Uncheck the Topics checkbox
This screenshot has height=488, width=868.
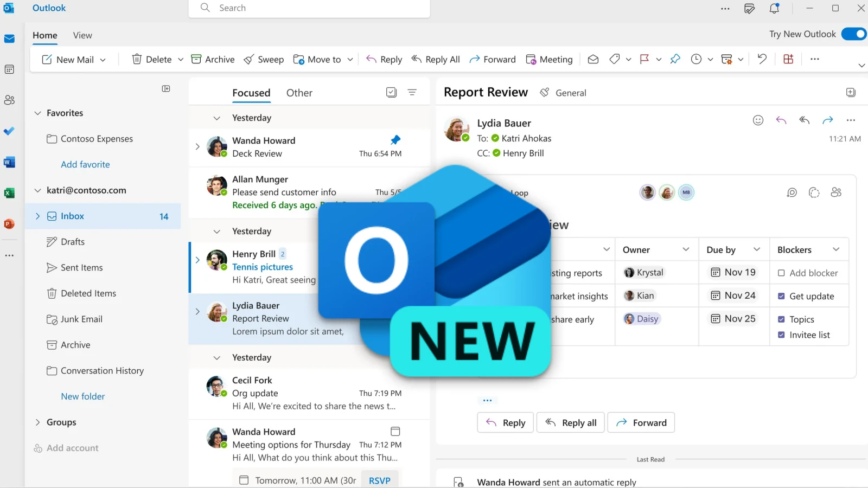pos(781,319)
